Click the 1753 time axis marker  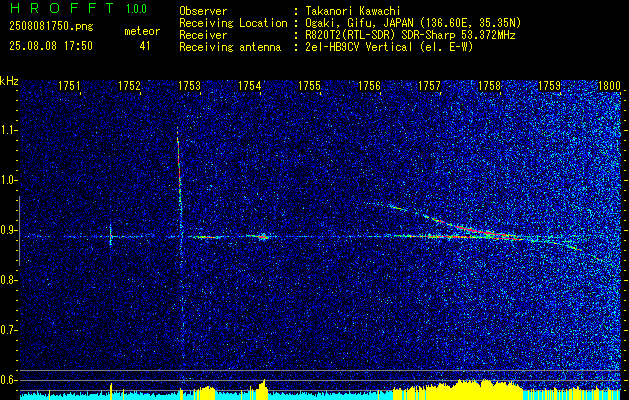tap(189, 86)
